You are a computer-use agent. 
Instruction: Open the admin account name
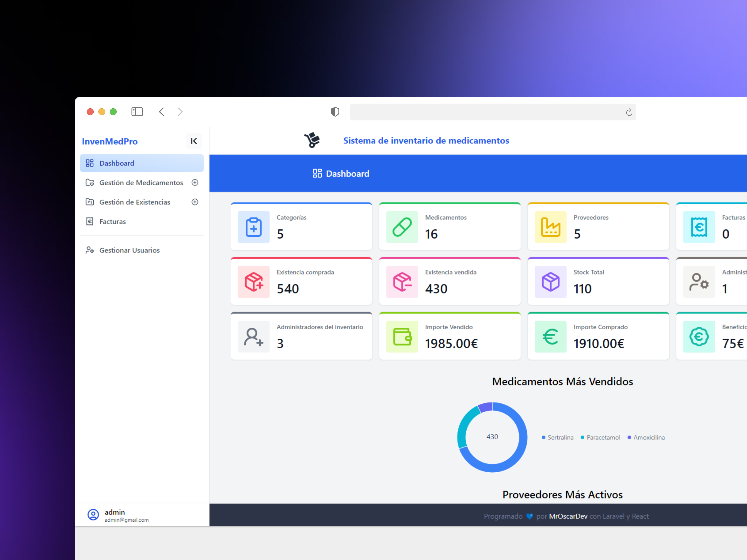115,512
